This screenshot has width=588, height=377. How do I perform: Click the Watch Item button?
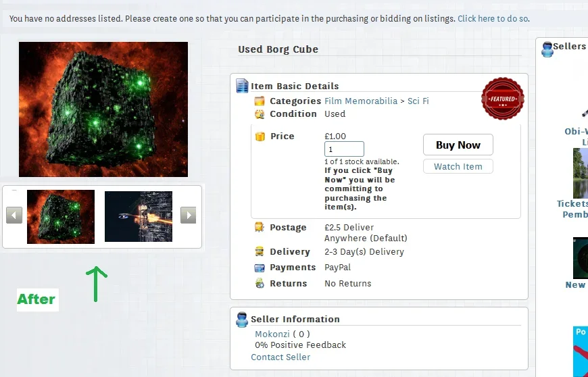(458, 166)
